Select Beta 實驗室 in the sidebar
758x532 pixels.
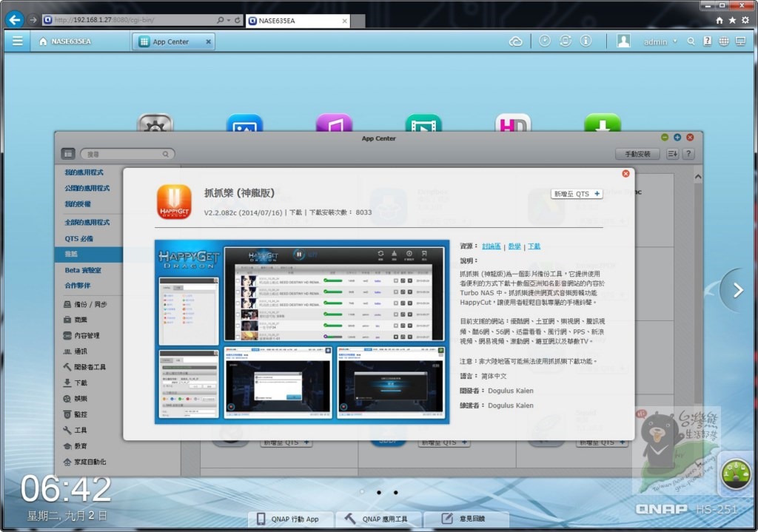83,270
